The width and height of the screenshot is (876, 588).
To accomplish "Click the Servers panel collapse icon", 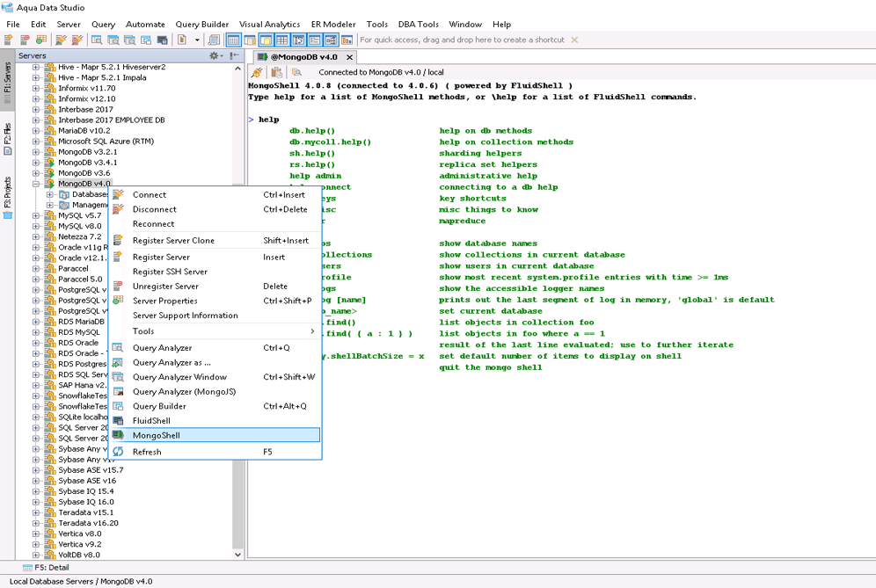I will click(x=235, y=55).
